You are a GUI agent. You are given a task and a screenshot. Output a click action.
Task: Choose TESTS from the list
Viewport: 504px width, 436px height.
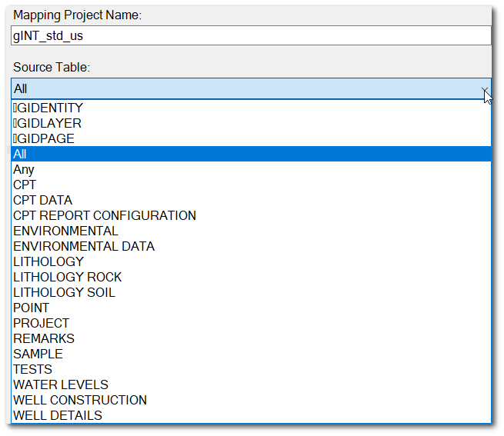[x=251, y=370]
